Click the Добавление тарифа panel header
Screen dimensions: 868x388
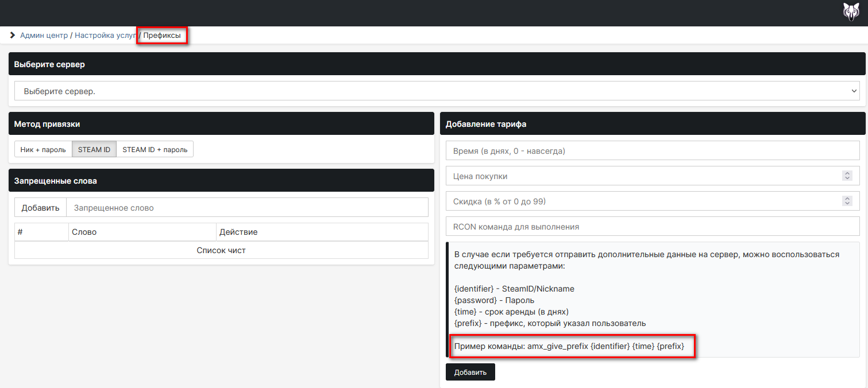[x=653, y=124]
